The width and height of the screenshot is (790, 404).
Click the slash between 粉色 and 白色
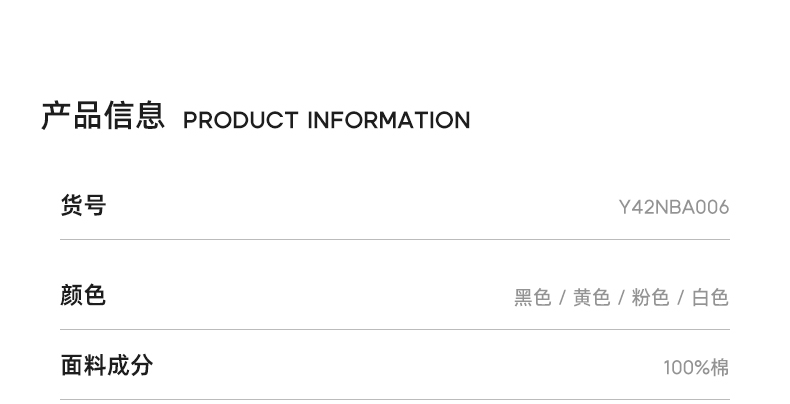[x=680, y=297]
